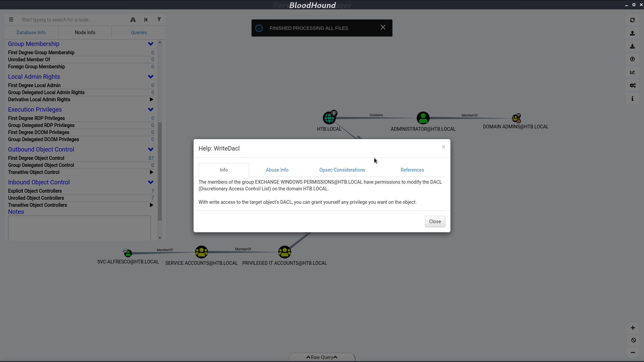The height and width of the screenshot is (362, 644).
Task: Click the node info panel scrollbar
Action: (x=160, y=171)
